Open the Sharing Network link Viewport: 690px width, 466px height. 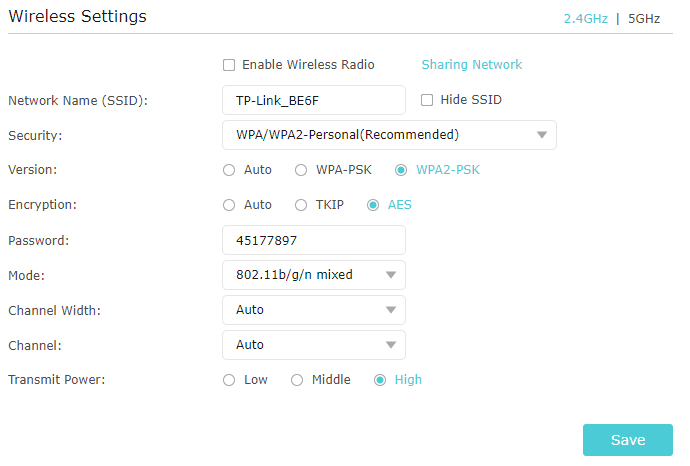pos(472,65)
